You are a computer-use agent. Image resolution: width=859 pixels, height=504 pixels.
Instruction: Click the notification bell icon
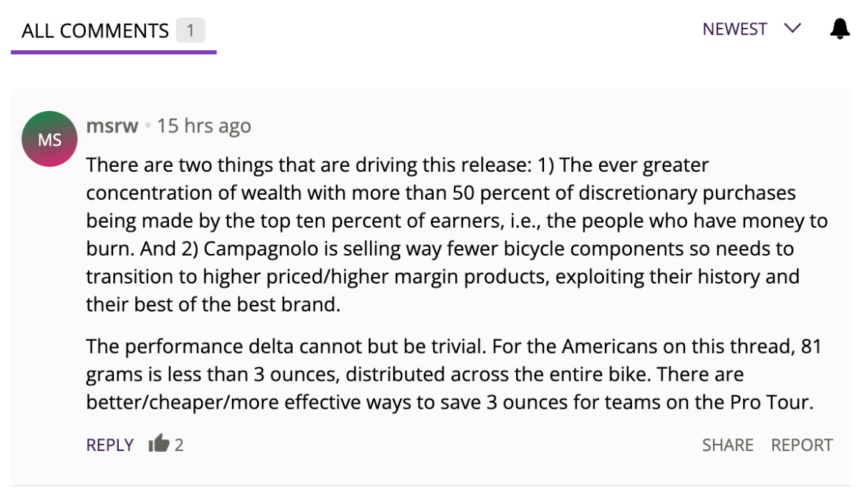pos(840,29)
